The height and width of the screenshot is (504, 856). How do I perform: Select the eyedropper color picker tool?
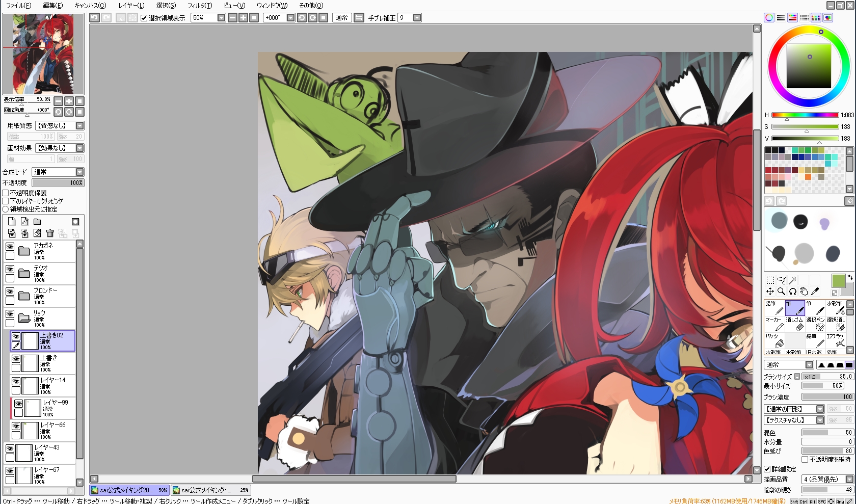(815, 291)
